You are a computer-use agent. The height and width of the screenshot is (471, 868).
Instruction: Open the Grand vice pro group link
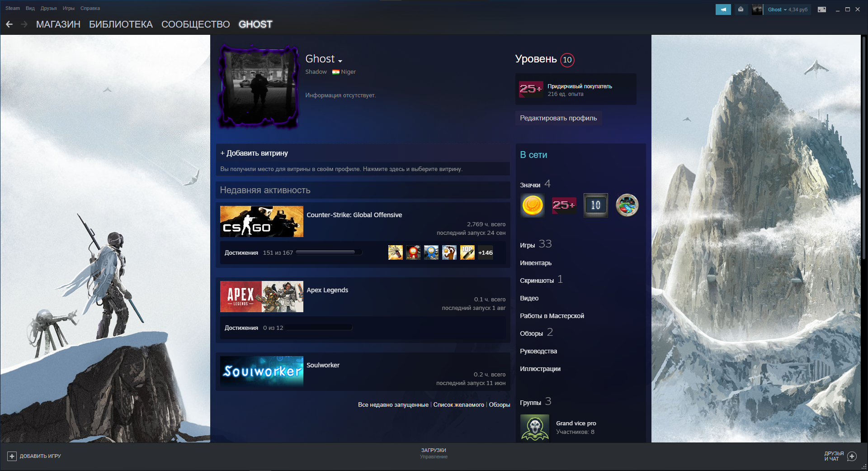576,423
